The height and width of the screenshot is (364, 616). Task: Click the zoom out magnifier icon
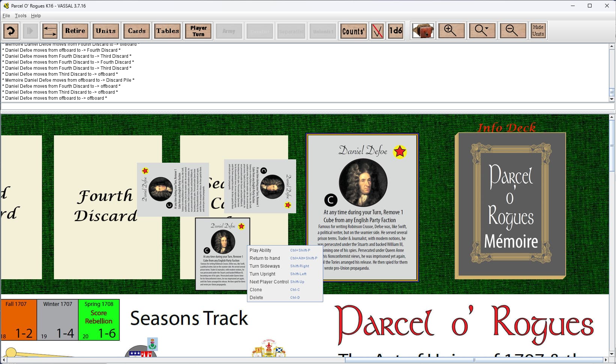click(513, 31)
